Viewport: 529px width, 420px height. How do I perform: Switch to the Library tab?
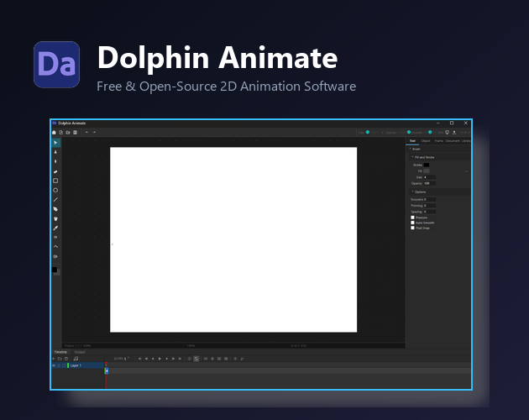(466, 141)
